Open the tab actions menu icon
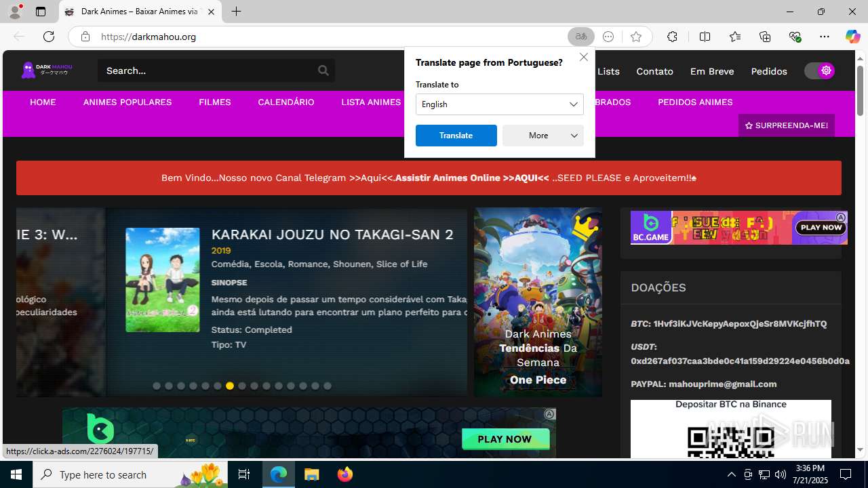The image size is (868, 488). pyautogui.click(x=41, y=12)
